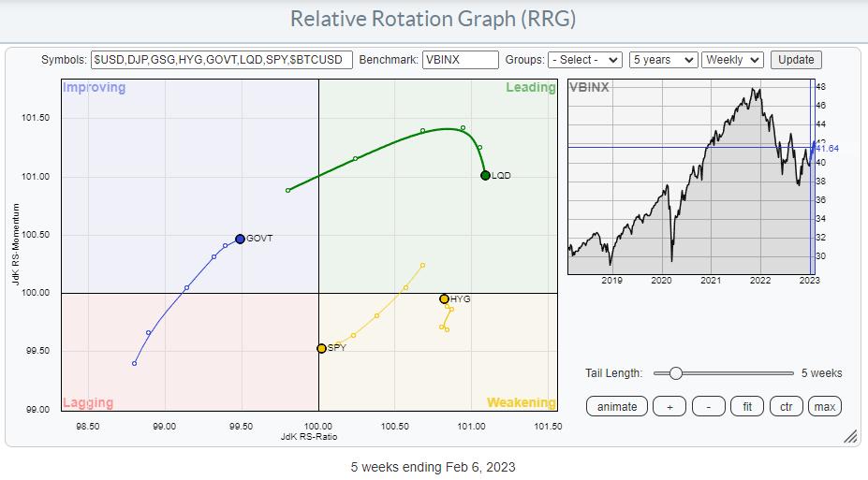Select the GOVT data point
The image size is (868, 480).
coord(240,239)
